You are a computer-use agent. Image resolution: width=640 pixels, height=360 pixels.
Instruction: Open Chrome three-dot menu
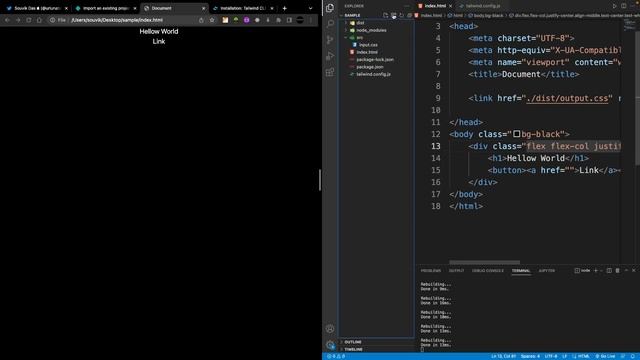pyautogui.click(x=311, y=20)
